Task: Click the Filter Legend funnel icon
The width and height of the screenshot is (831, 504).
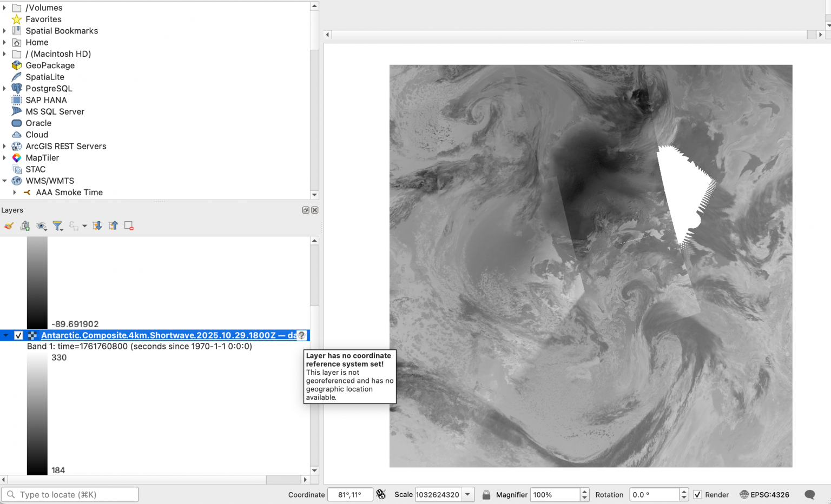Action: [57, 226]
